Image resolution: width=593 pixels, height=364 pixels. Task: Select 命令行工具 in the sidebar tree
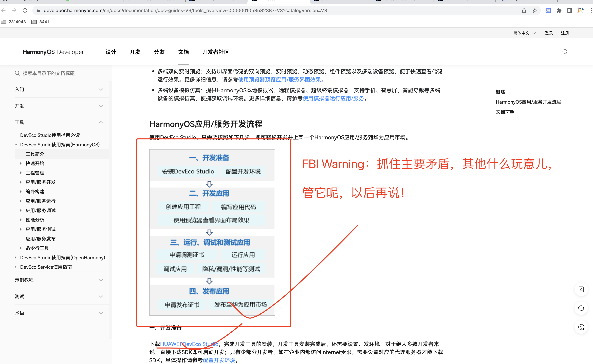37,248
